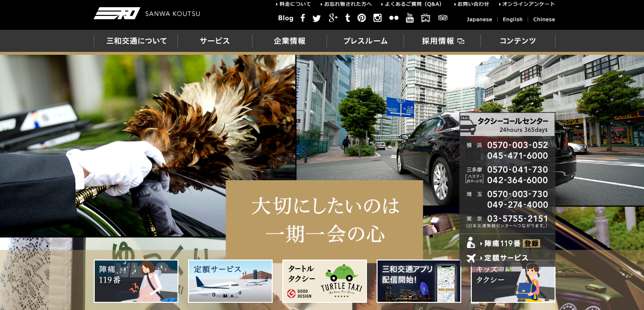Viewport: 644px width, 310px height.
Task: Click the TripAdvisor owl icon
Action: click(442, 18)
